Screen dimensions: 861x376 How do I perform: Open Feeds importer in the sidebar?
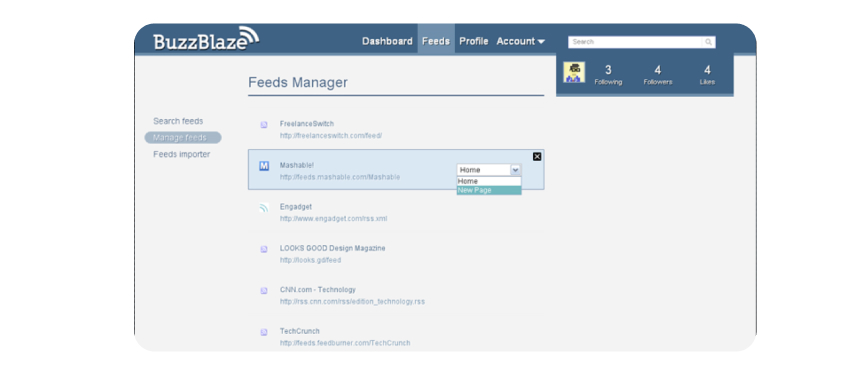click(182, 154)
